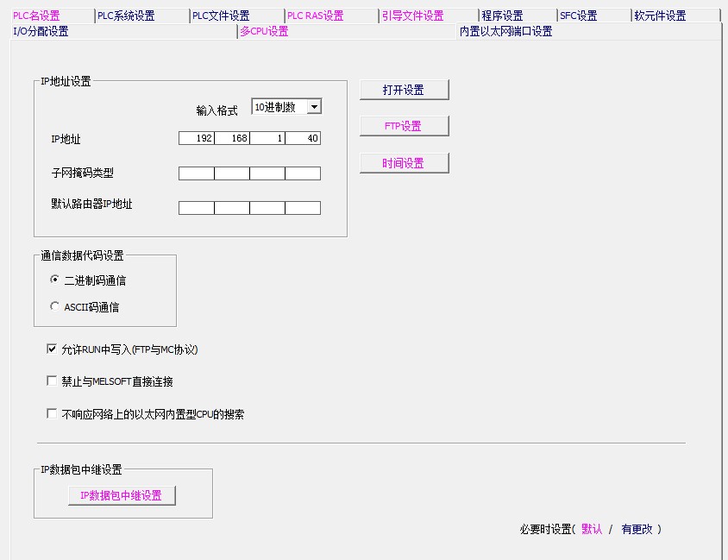This screenshot has height=560, width=728.
Task: Open the PLC文件设置 tab
Action: [221, 16]
